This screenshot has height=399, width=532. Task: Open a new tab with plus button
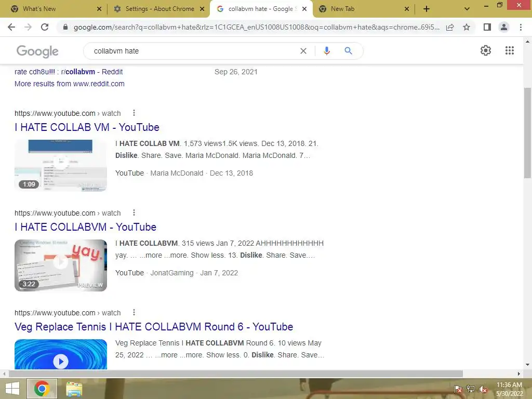pyautogui.click(x=427, y=9)
